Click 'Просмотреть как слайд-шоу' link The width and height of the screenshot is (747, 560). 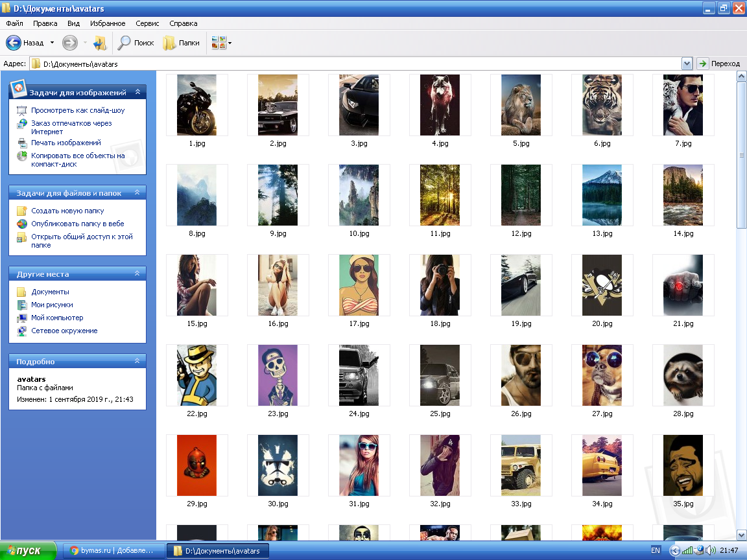78,110
